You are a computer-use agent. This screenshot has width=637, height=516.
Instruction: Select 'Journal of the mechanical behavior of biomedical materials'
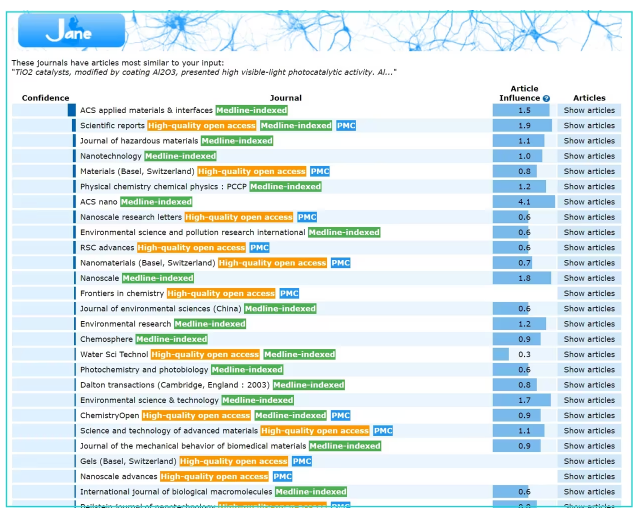(x=193, y=446)
